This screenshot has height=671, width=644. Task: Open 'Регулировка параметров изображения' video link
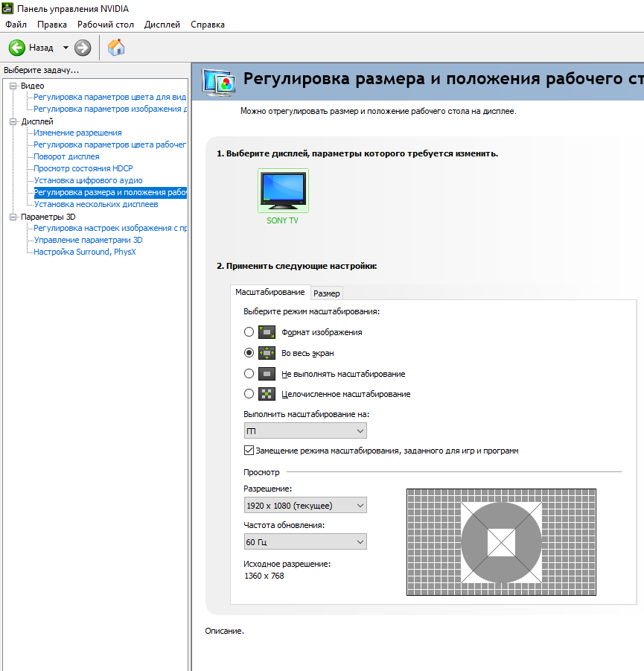click(110, 109)
